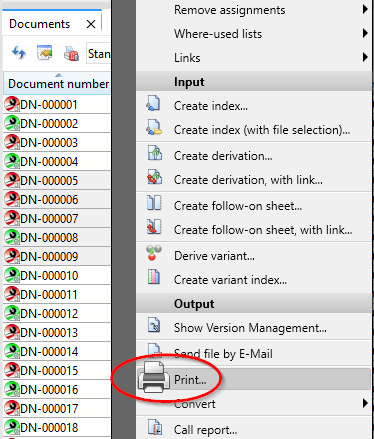Click the refresh arrows toolbar icon
The width and height of the screenshot is (374, 439).
[19, 53]
